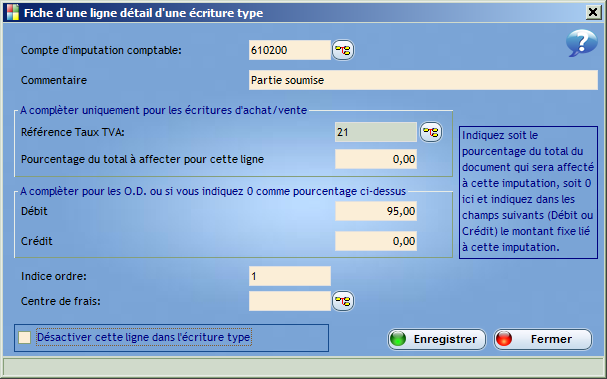The image size is (607, 379).
Task: Open help via the question mark bubble
Action: pyautogui.click(x=581, y=43)
